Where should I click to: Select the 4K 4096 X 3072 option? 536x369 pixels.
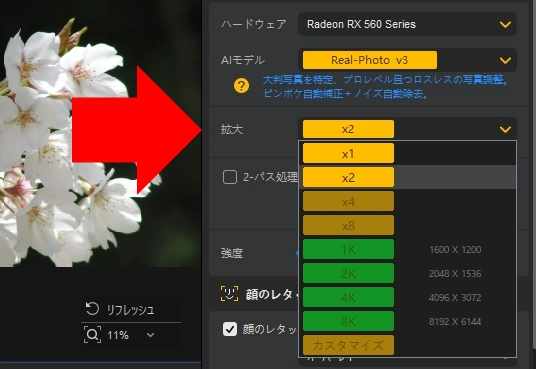[x=407, y=297]
